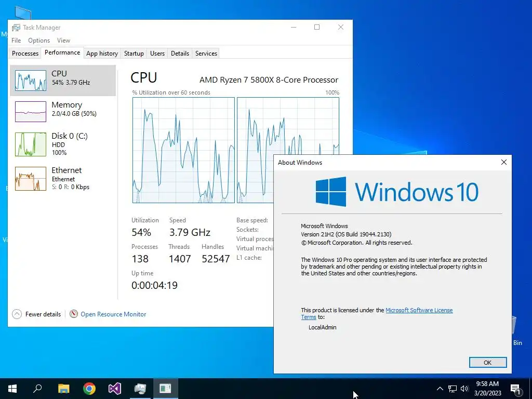Select the About Windows taskbar icon
The width and height of the screenshot is (532, 399).
click(166, 389)
